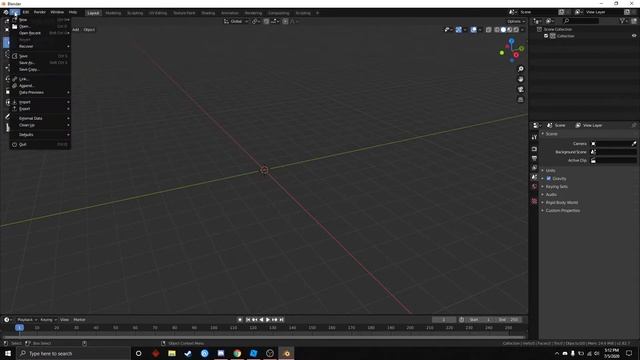Screen dimensions: 640x360
Task: Expand the Open Recent submenu
Action: [40, 33]
